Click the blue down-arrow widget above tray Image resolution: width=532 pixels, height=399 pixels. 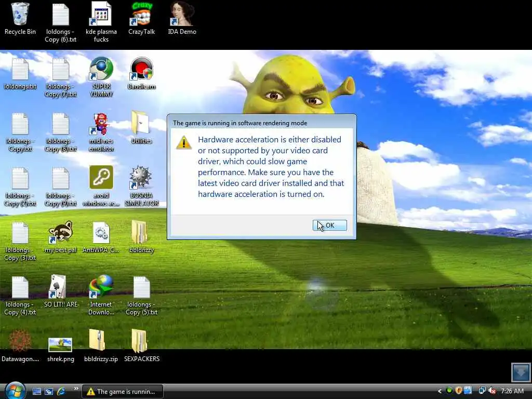[x=521, y=373]
